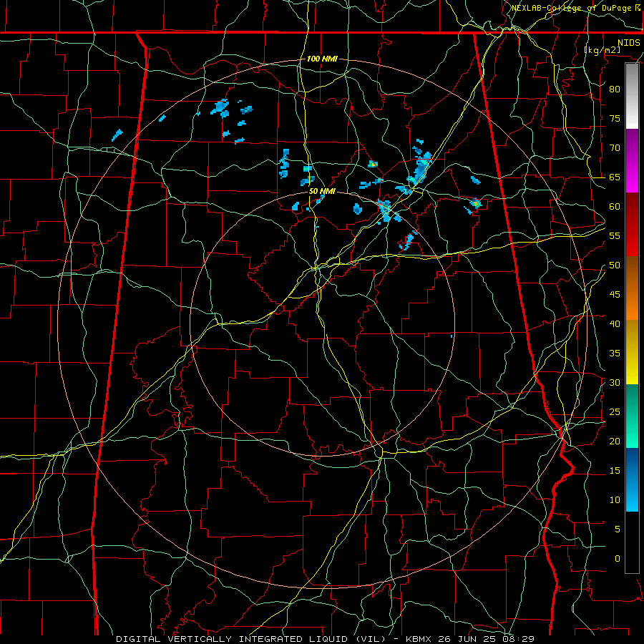Click the legend value 25

[x=615, y=412]
